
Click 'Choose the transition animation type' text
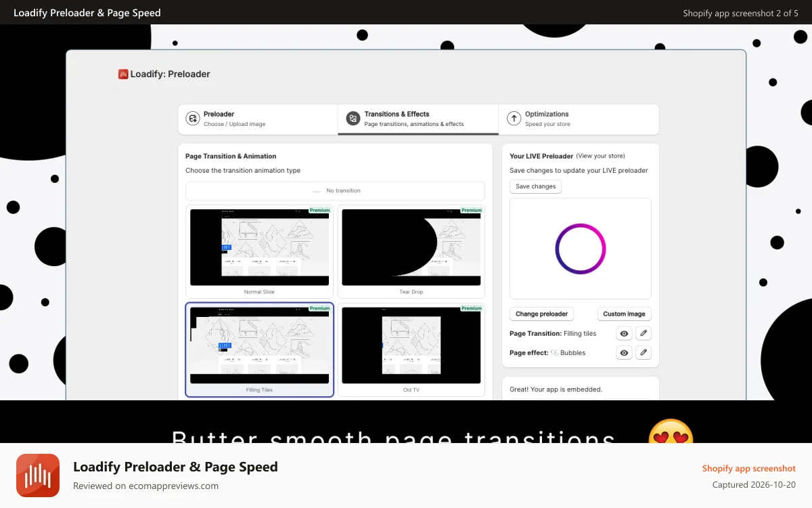[243, 171]
